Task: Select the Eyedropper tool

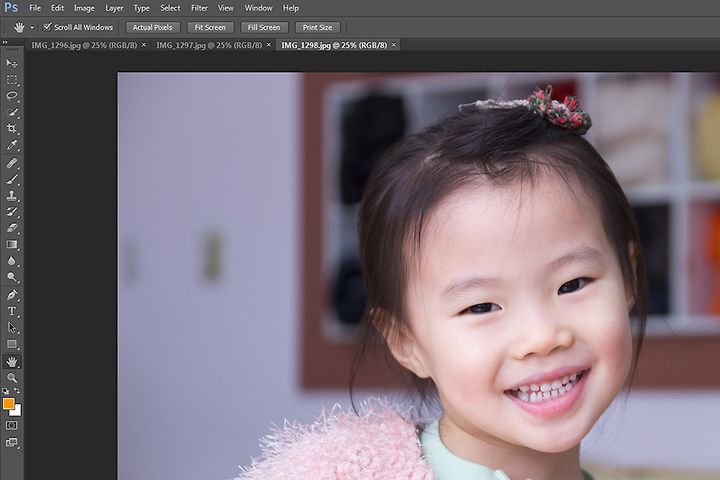Action: click(12, 145)
